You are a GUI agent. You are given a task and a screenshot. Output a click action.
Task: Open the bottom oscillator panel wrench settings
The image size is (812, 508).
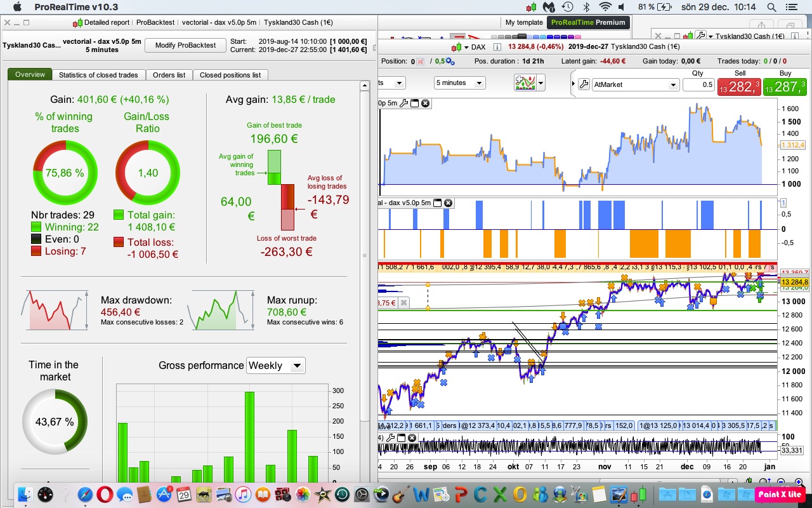click(391, 438)
